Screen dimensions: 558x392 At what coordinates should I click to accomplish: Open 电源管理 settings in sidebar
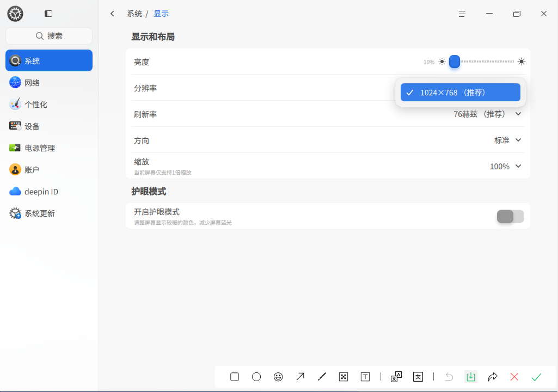49,148
